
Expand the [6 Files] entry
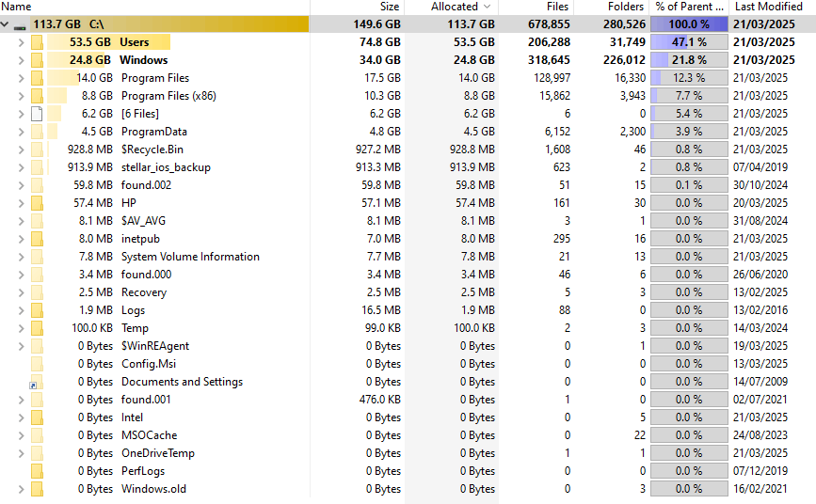click(x=21, y=114)
